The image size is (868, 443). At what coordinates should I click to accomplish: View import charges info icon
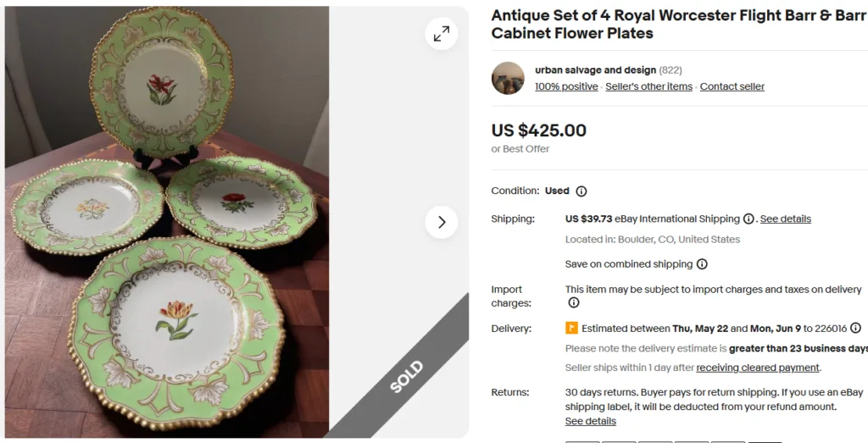click(574, 302)
